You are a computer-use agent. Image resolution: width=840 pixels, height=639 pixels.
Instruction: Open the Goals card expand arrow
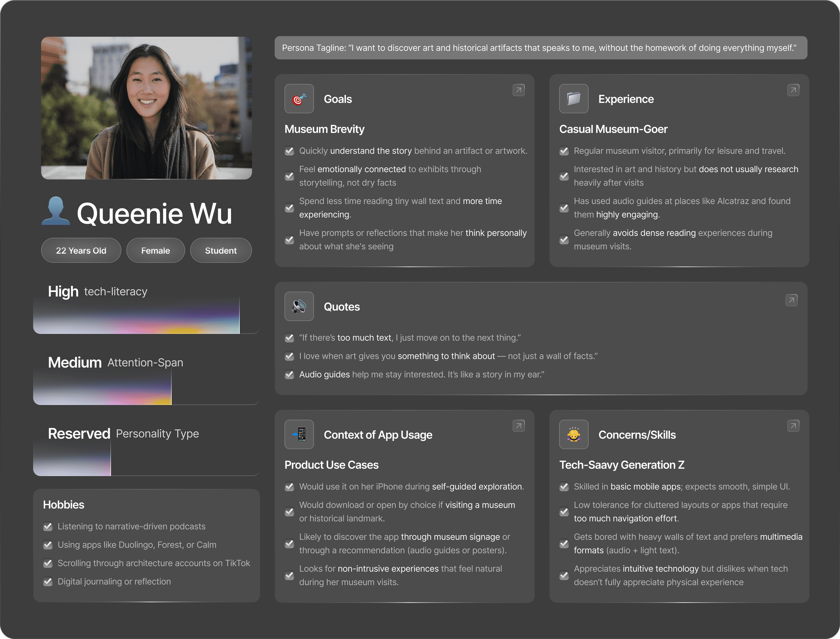[x=518, y=90]
